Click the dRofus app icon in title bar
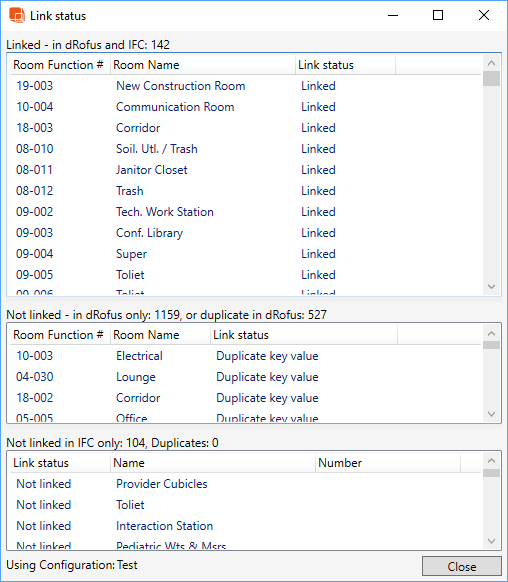508x582 pixels. pyautogui.click(x=17, y=16)
